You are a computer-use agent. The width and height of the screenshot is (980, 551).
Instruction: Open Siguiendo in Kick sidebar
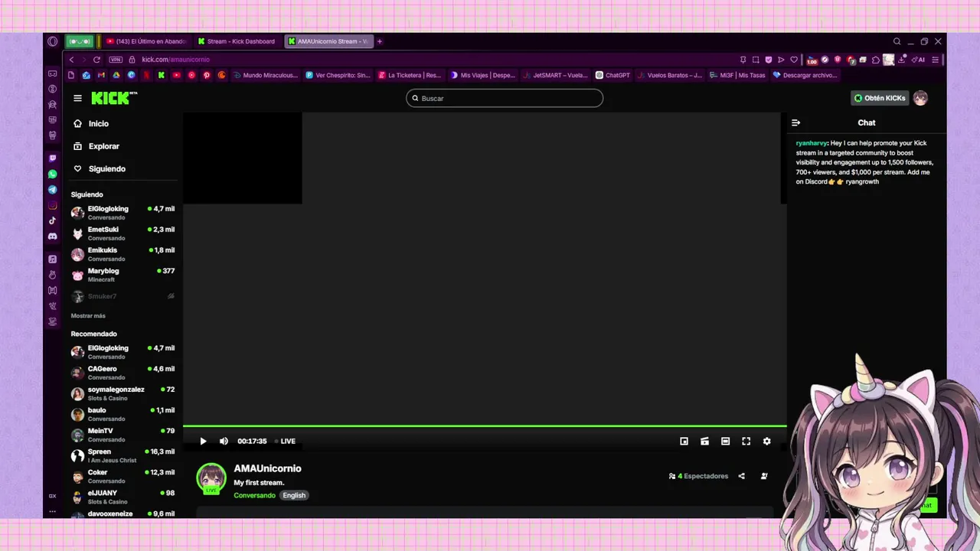click(100, 168)
